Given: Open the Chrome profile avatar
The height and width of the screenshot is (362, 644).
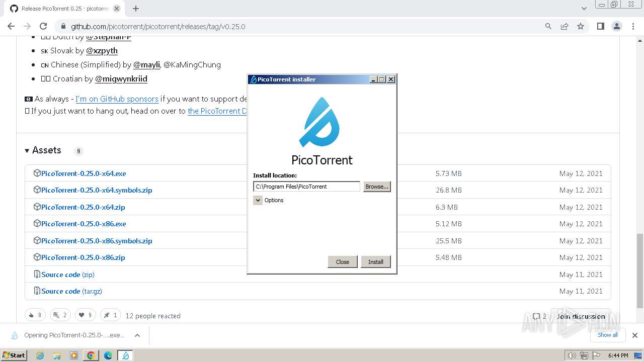Looking at the screenshot, I should [616, 26].
